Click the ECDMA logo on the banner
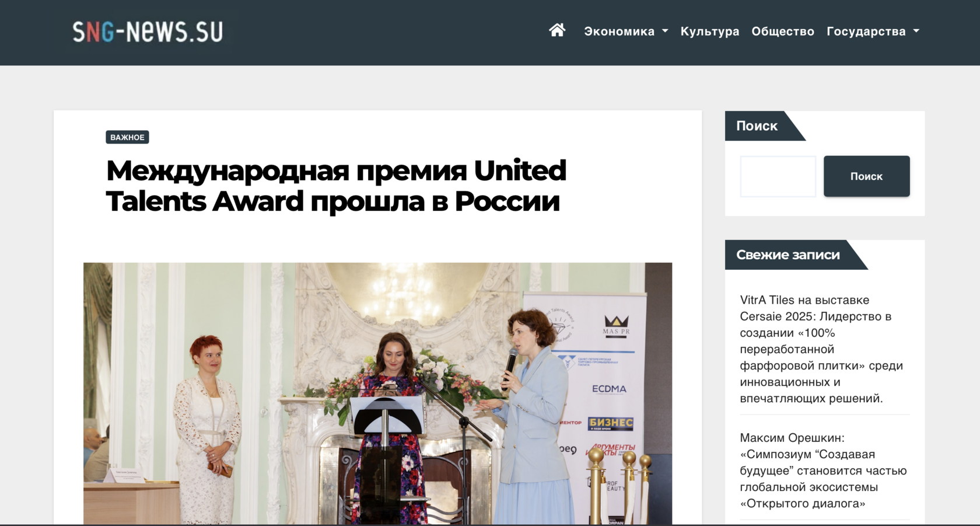 point(609,389)
